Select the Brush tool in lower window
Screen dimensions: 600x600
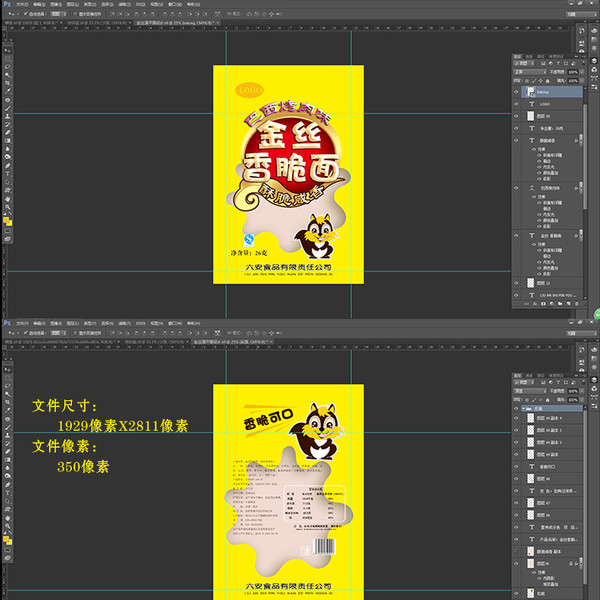[7, 427]
